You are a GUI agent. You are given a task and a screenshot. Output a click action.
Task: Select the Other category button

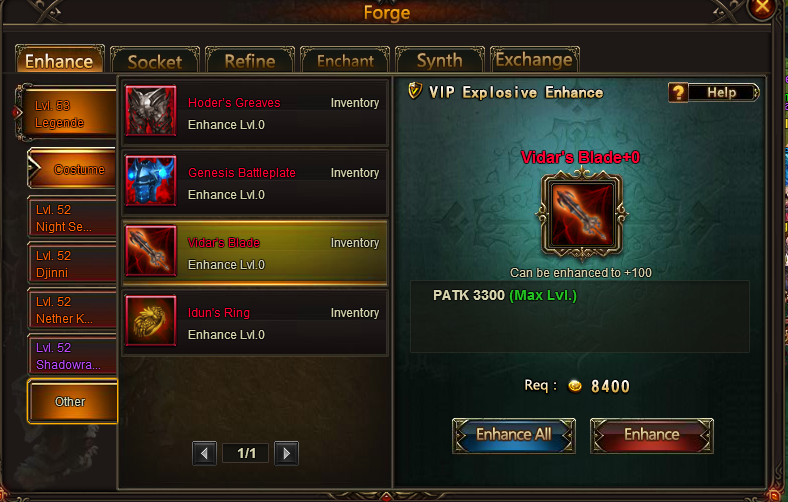(72, 401)
